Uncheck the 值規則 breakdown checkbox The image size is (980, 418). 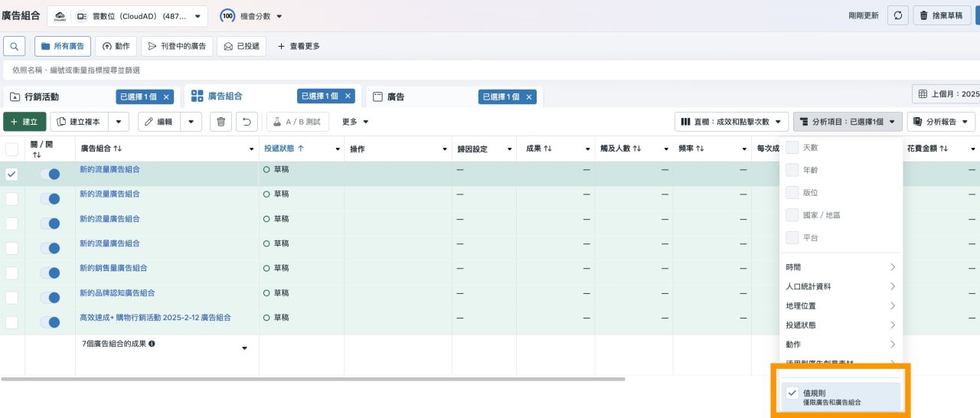pos(792,393)
